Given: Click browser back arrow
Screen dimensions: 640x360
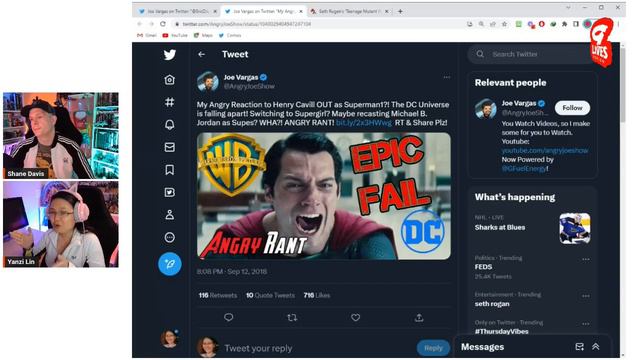Looking at the screenshot, I should 139,24.
